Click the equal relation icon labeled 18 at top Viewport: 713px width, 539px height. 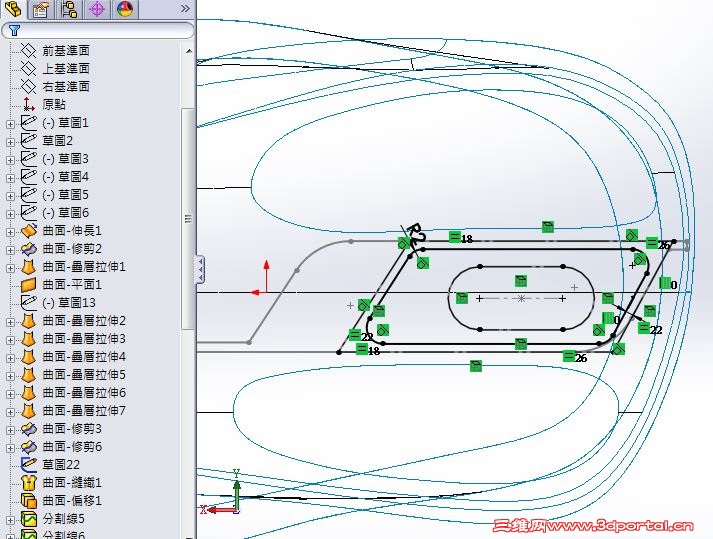coord(455,237)
